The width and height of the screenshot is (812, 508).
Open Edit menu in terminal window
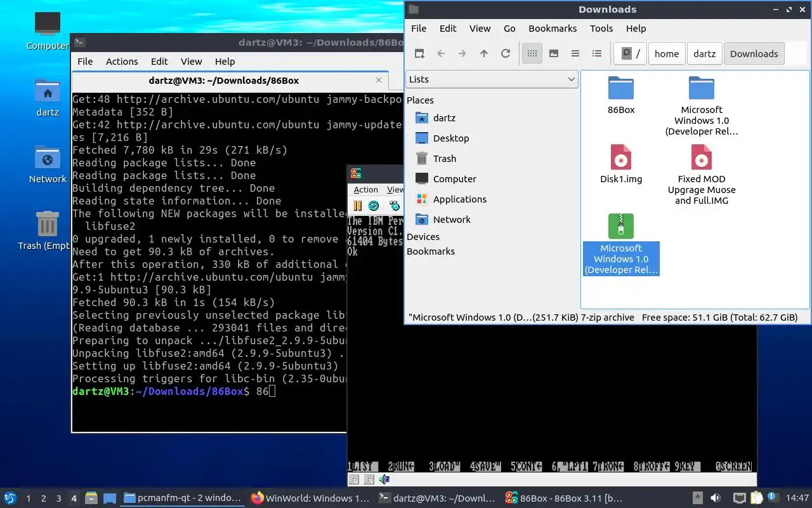(159, 61)
